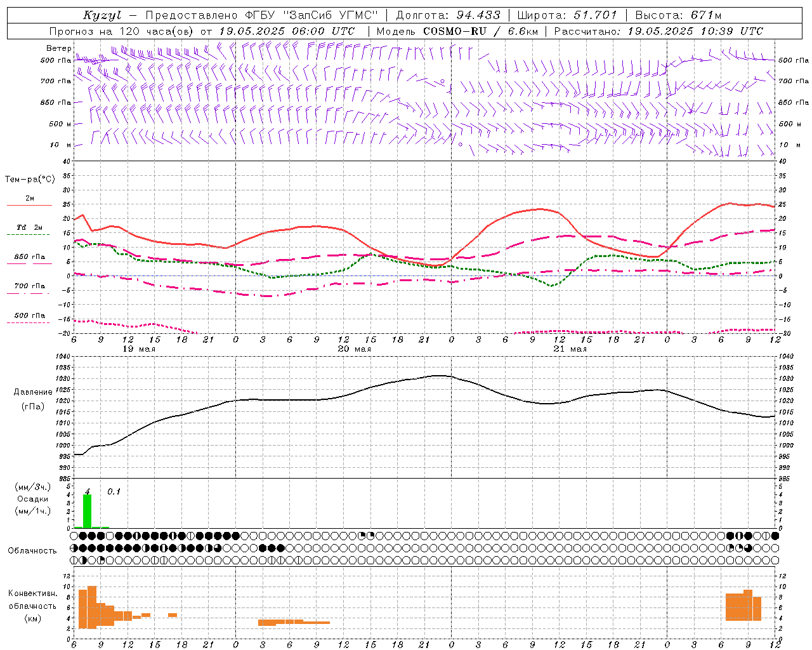Click the 'Td 2м' dew point legend entry

[29, 227]
